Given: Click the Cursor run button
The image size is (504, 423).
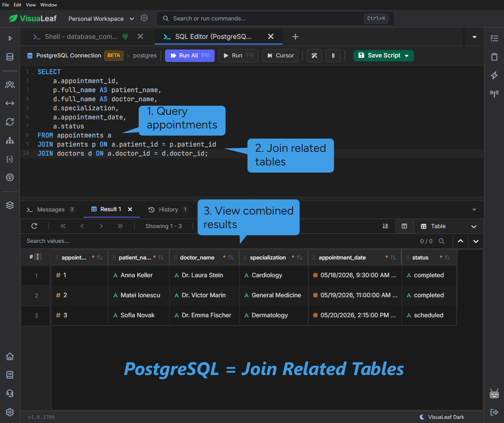Looking at the screenshot, I should point(280,56).
